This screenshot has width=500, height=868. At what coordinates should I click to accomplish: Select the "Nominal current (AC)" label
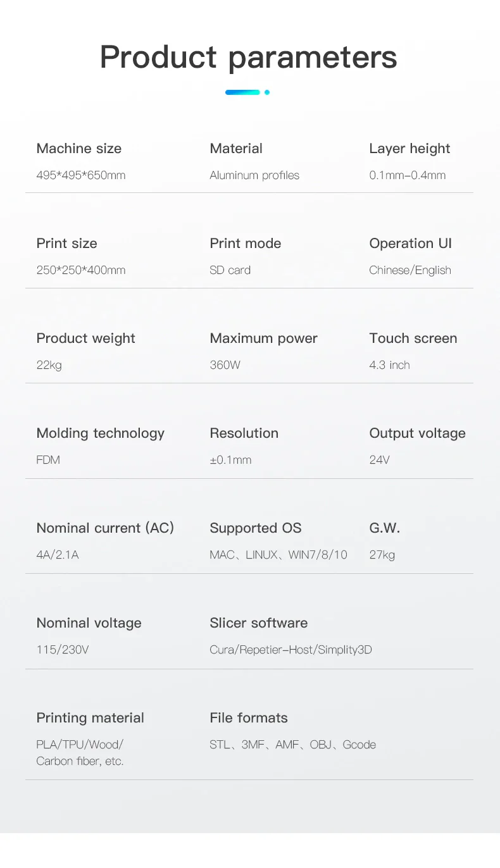pyautogui.click(x=105, y=528)
